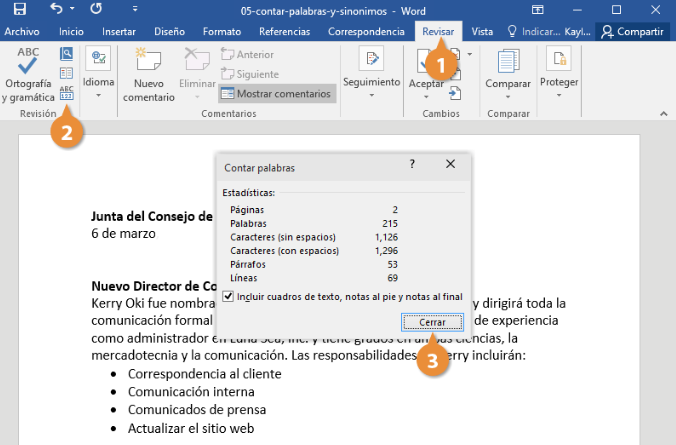
Task: Expand the reject changes dropdown arrow
Action: click(x=469, y=54)
